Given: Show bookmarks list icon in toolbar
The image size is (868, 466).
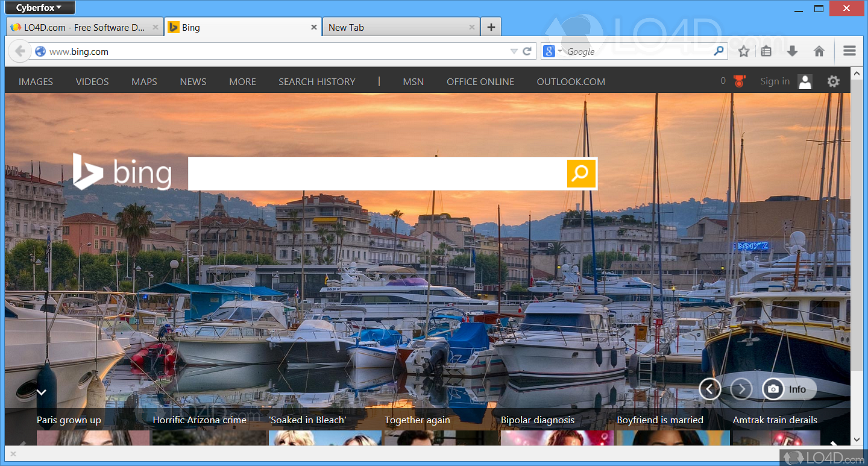Looking at the screenshot, I should pos(766,51).
